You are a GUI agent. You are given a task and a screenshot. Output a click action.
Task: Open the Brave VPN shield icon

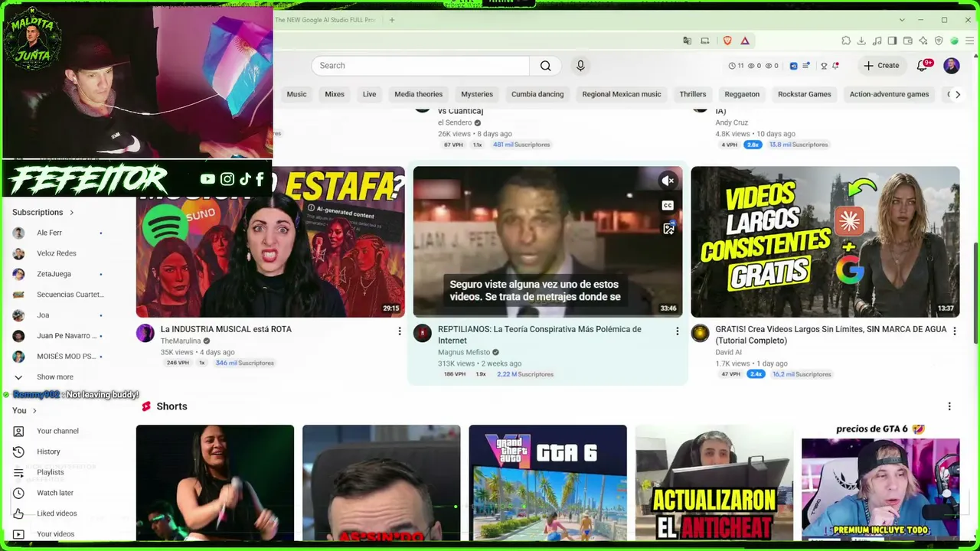click(939, 41)
